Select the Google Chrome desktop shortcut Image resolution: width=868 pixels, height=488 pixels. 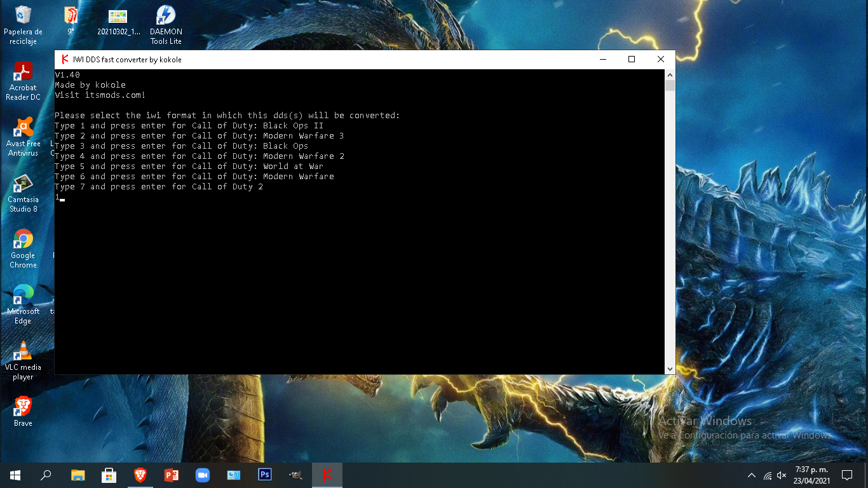(23, 249)
